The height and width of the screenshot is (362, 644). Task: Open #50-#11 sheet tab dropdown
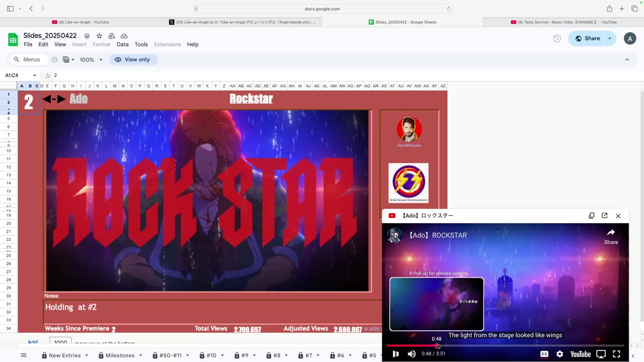pos(187,355)
